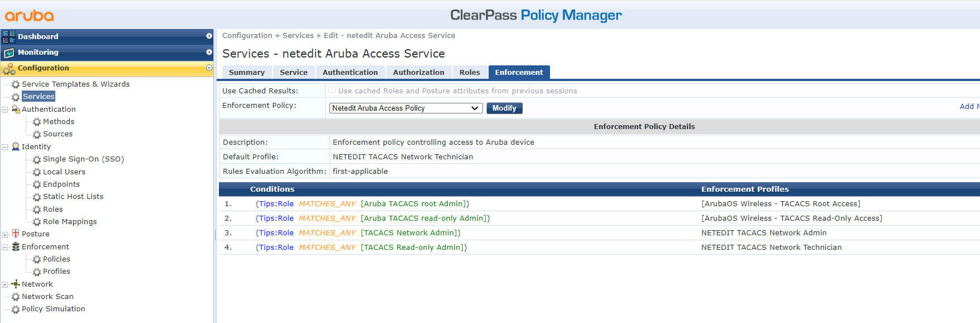The width and height of the screenshot is (980, 323).
Task: Collapse the Dashboard section arrow
Action: [x=209, y=36]
